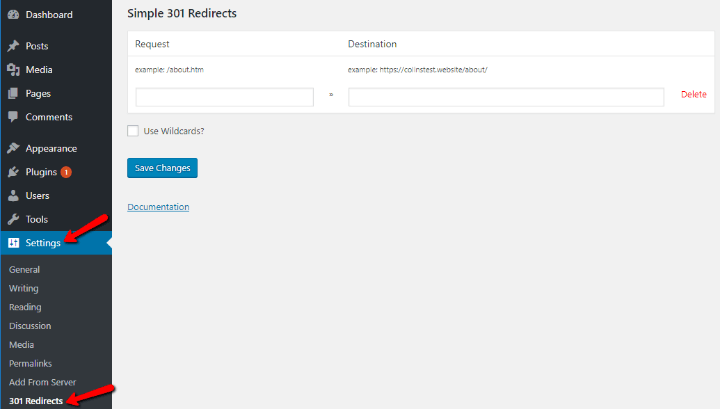The width and height of the screenshot is (720, 409).
Task: Click the example destination URL hint text
Action: (x=417, y=70)
